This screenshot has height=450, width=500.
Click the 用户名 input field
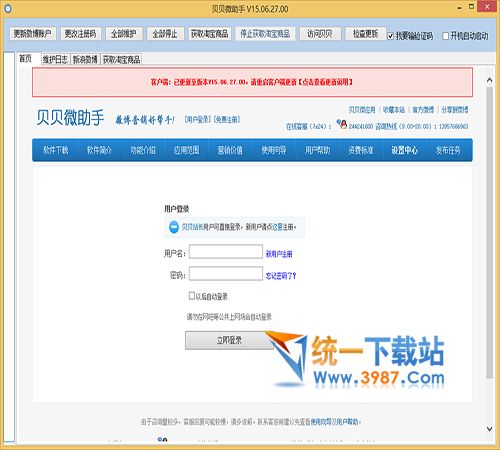(226, 252)
